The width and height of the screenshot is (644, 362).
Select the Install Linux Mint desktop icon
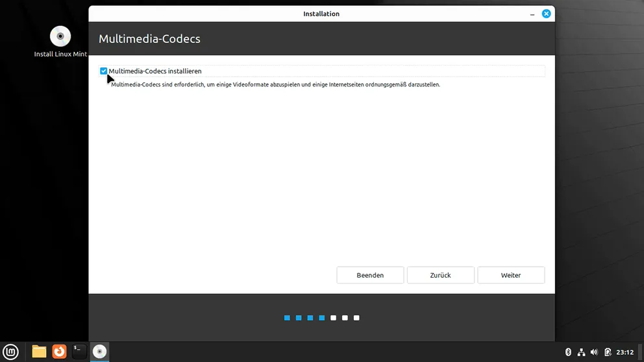click(60, 42)
